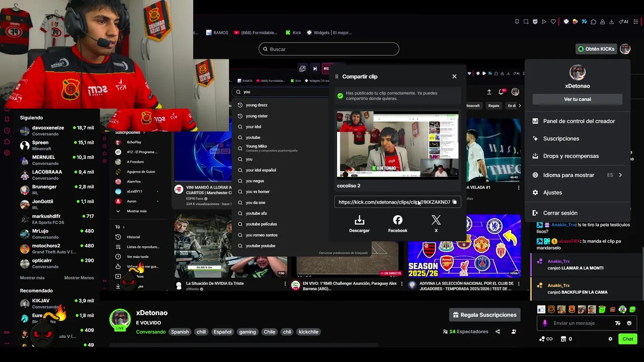Viewport: 644px width, 362px height.
Task: Open the browser easy-setup sliders icon
Action: (x=636, y=22)
